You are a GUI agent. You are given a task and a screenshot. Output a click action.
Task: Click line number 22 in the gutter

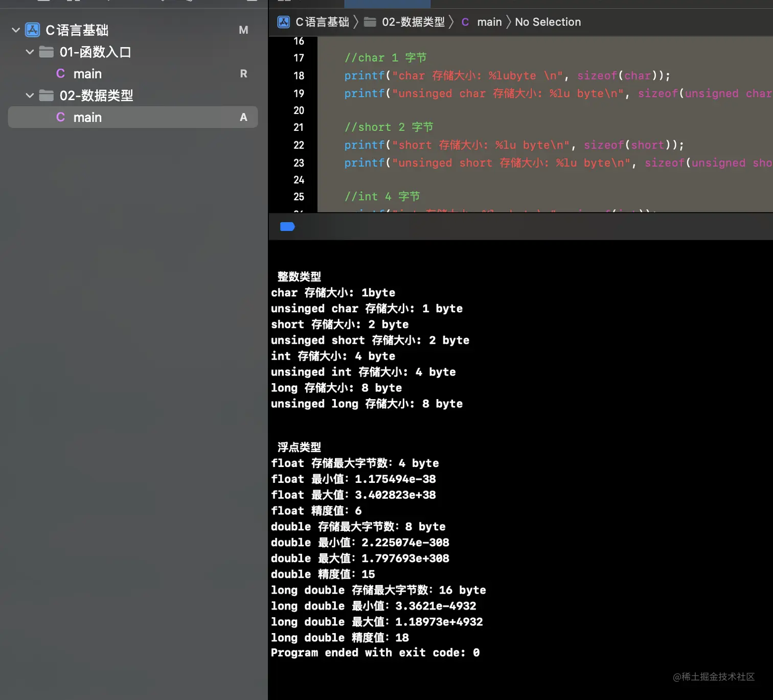point(299,145)
